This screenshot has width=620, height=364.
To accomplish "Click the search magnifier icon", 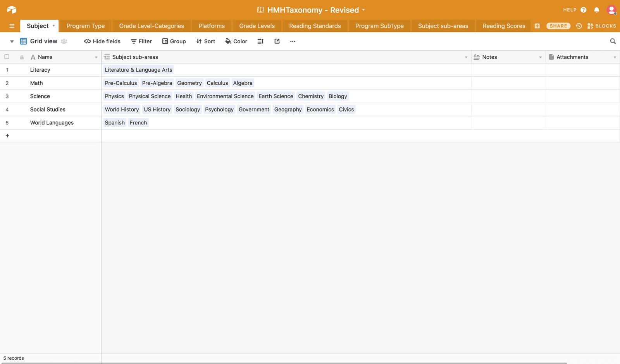I will pos(613,41).
